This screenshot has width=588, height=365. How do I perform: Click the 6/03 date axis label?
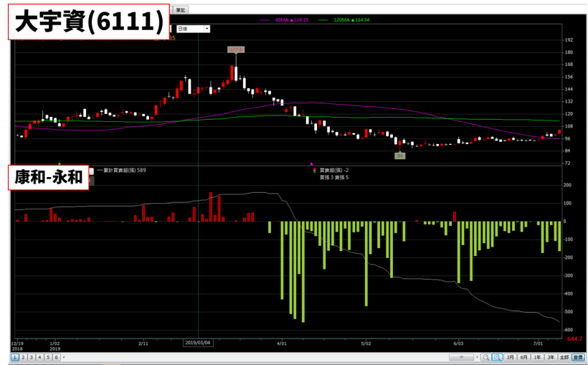pos(458,343)
